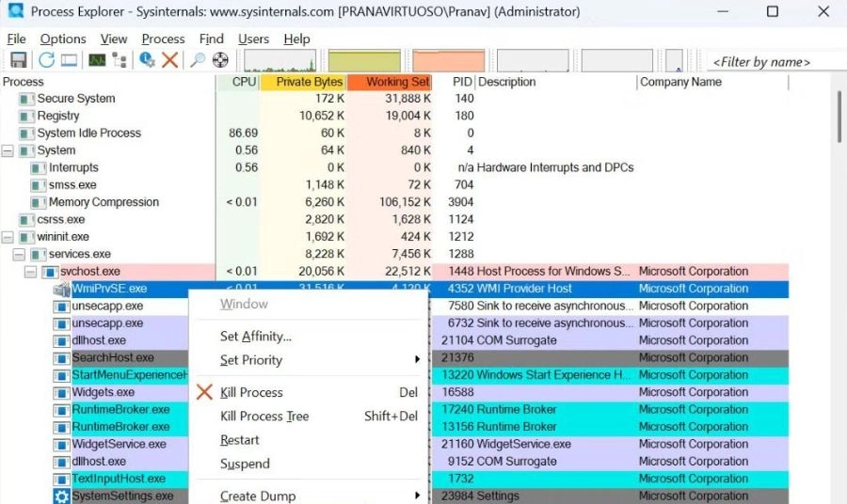This screenshot has width=847, height=504.
Task: Click the orange physical memory graph
Action: click(x=448, y=60)
